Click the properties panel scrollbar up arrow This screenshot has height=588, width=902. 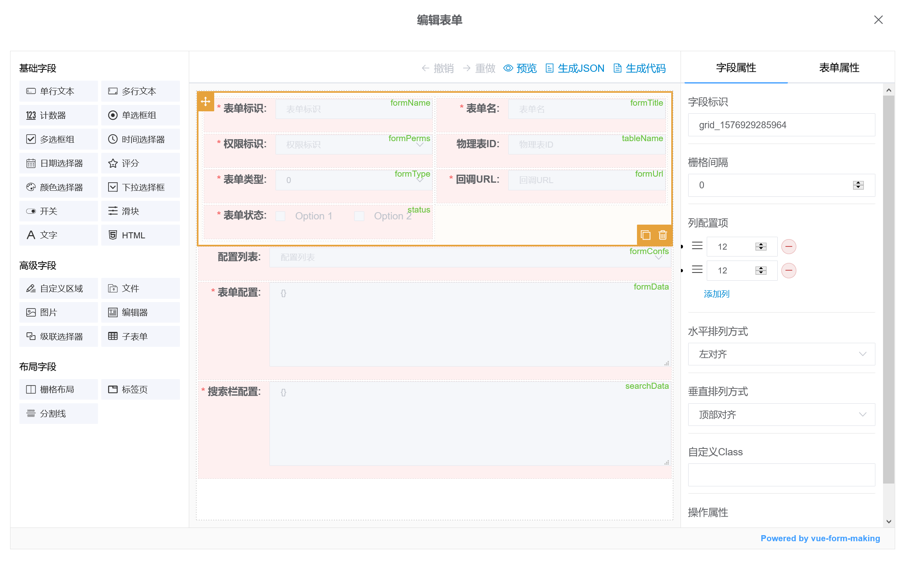pos(889,90)
